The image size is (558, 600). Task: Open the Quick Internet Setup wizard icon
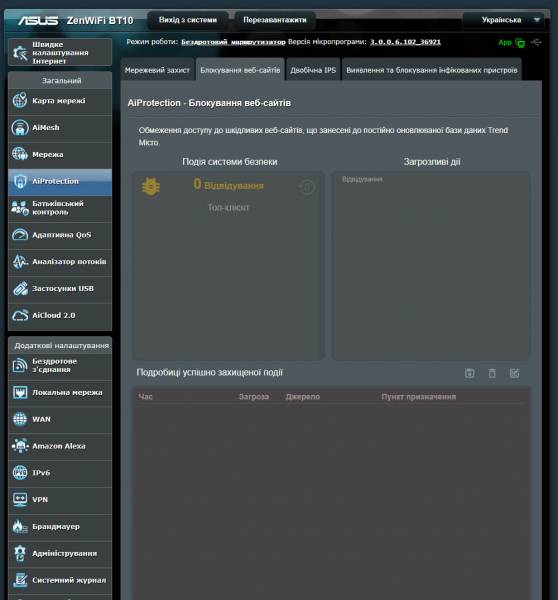tap(20, 53)
